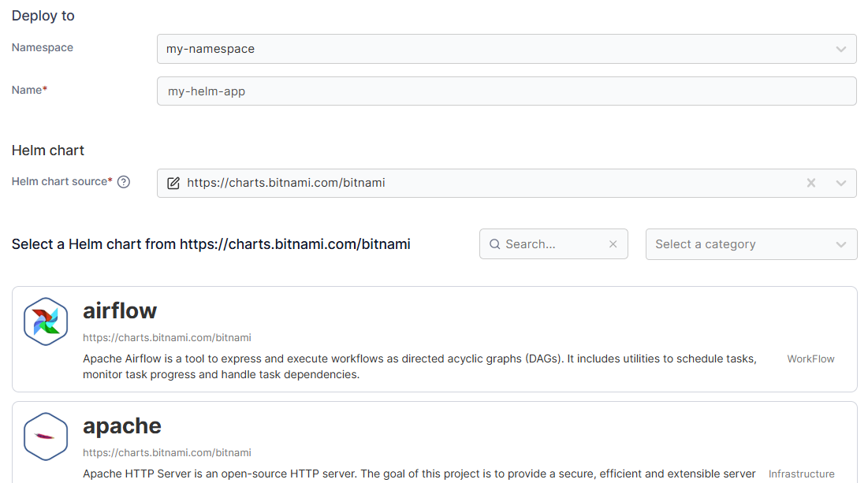Click the bitnami URL in chart source field
This screenshot has width=868, height=483.
(x=285, y=183)
